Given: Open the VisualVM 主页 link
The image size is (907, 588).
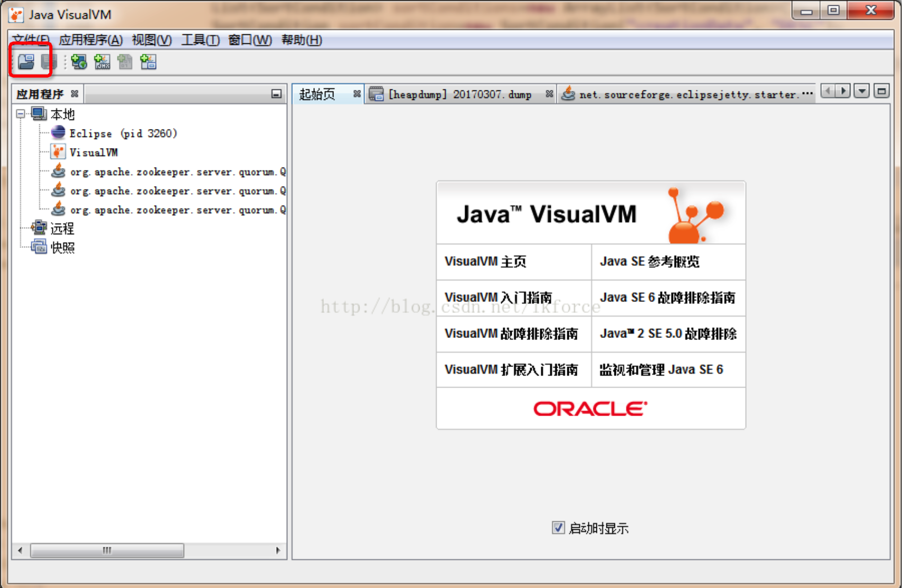Looking at the screenshot, I should (x=485, y=262).
